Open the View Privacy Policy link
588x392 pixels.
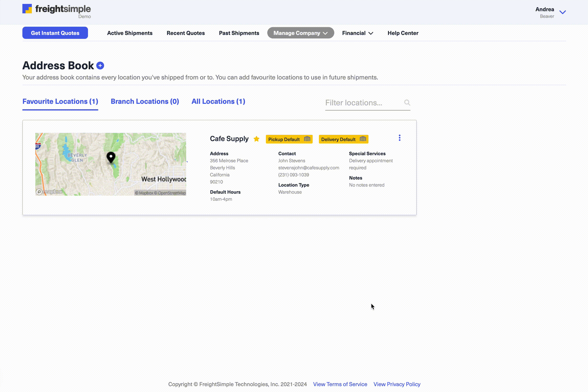tap(397, 384)
